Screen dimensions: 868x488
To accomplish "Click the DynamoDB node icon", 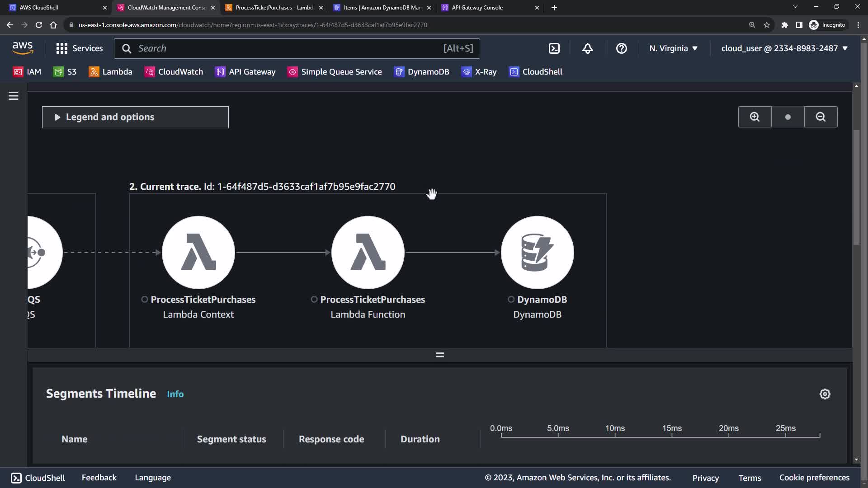I will 537,252.
